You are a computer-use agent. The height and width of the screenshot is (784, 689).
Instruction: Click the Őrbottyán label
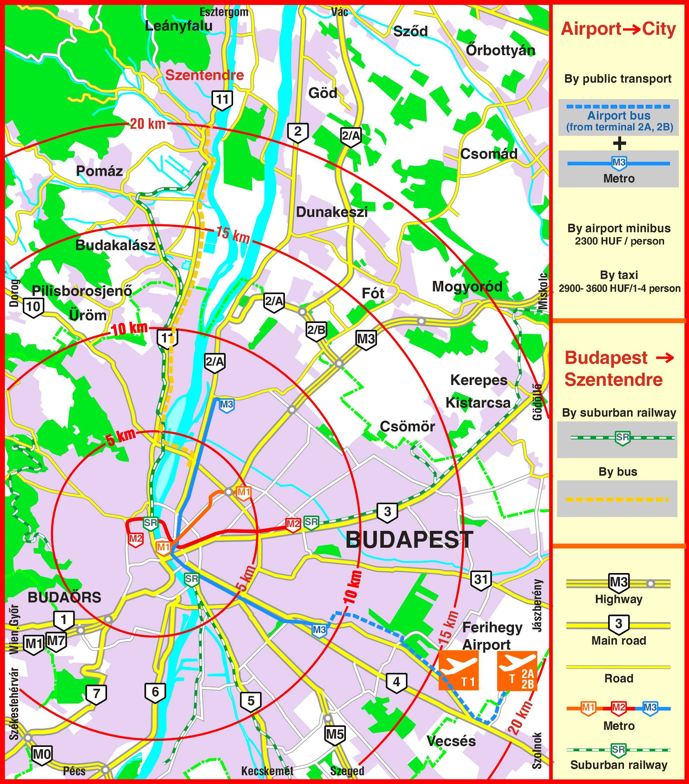click(x=500, y=50)
